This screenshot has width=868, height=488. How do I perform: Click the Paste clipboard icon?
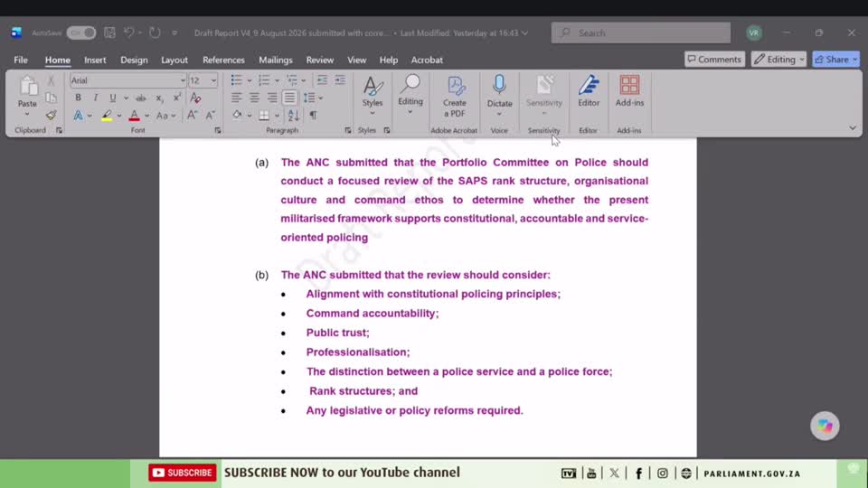[27, 86]
